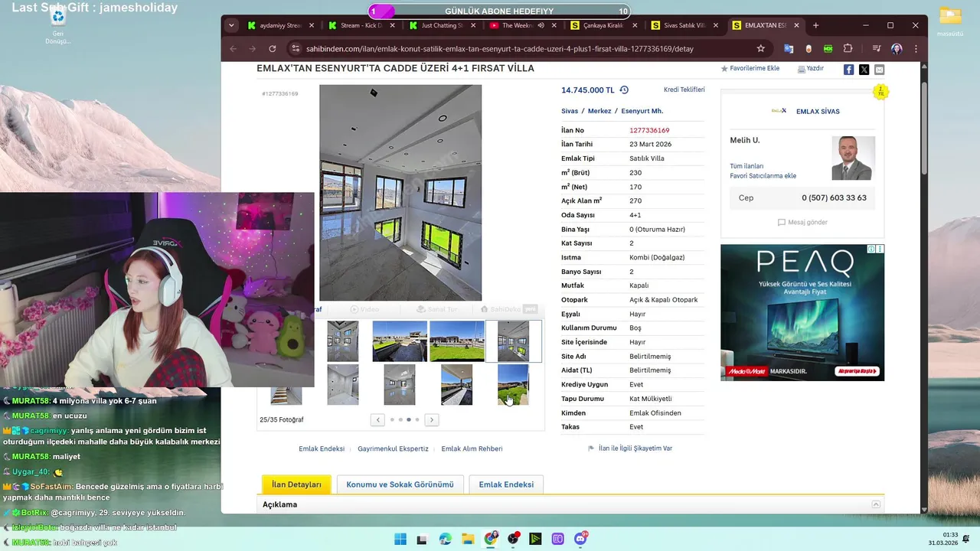The height and width of the screenshot is (551, 980).
Task: Click Mesaj gönder button
Action: click(x=802, y=222)
